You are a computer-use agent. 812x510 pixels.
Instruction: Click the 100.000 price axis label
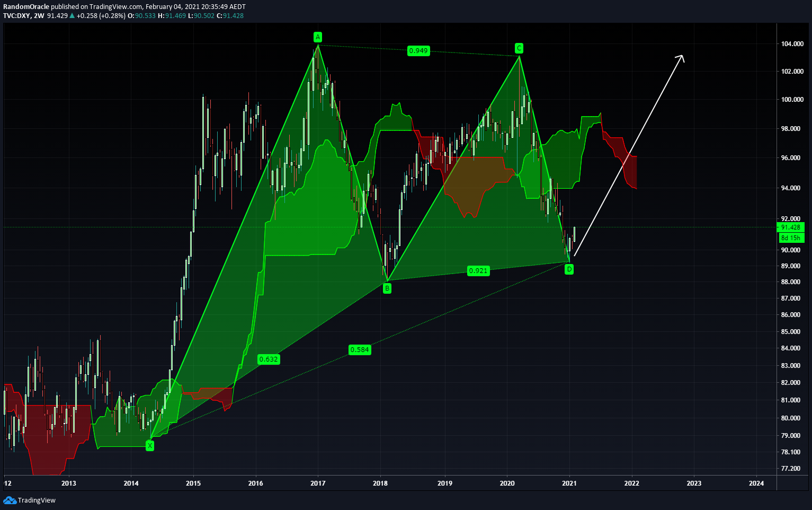[792, 100]
